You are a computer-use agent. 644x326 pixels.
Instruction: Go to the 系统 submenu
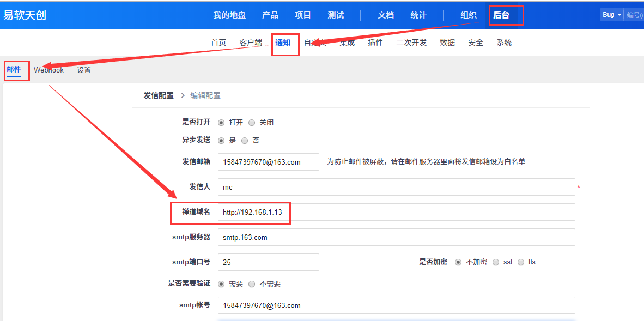click(504, 43)
